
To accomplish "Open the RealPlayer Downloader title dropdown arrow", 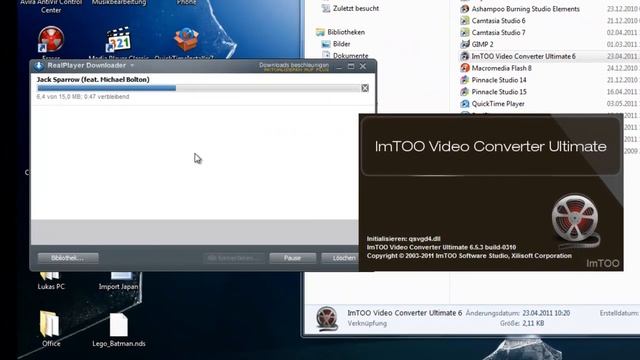I will 132,66.
